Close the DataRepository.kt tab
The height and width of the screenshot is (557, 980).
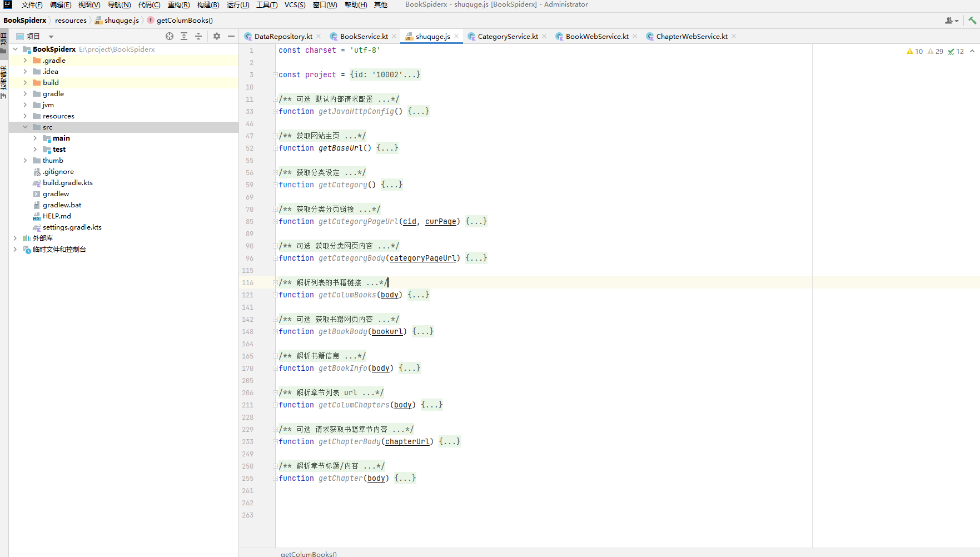(319, 36)
